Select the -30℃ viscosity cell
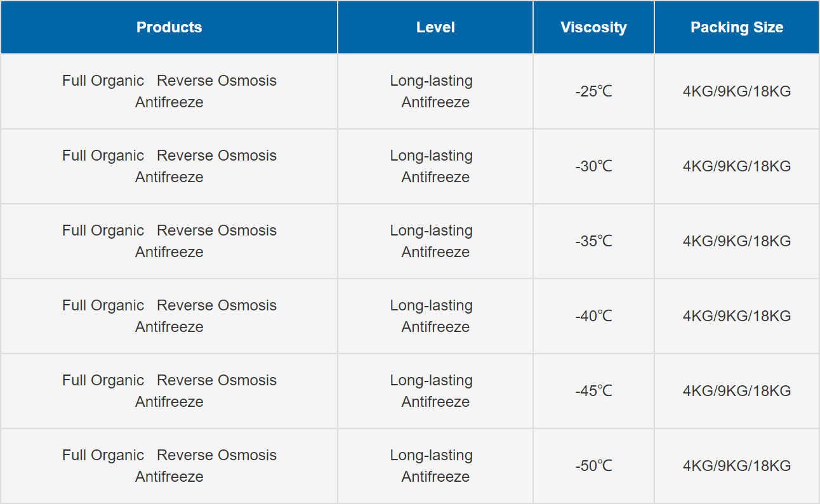This screenshot has height=504, width=820. (x=593, y=166)
